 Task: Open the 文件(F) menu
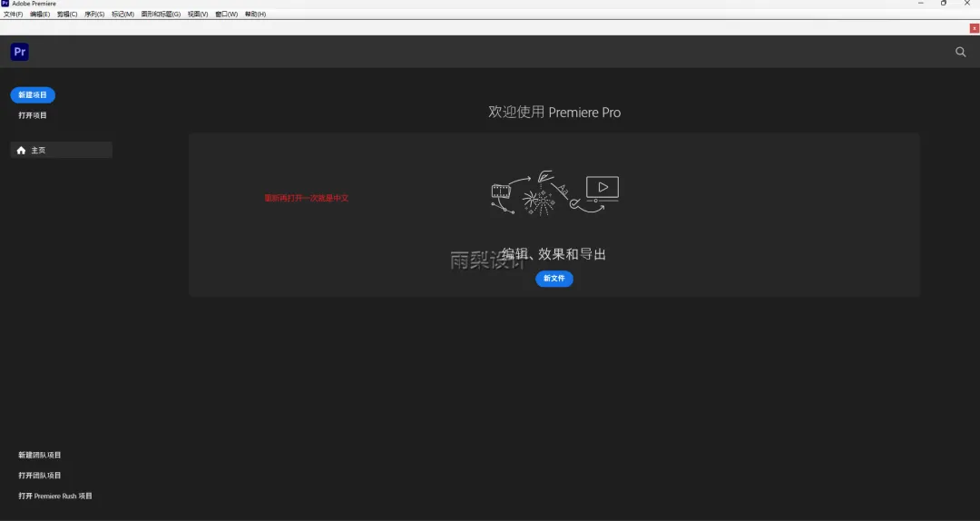click(13, 15)
